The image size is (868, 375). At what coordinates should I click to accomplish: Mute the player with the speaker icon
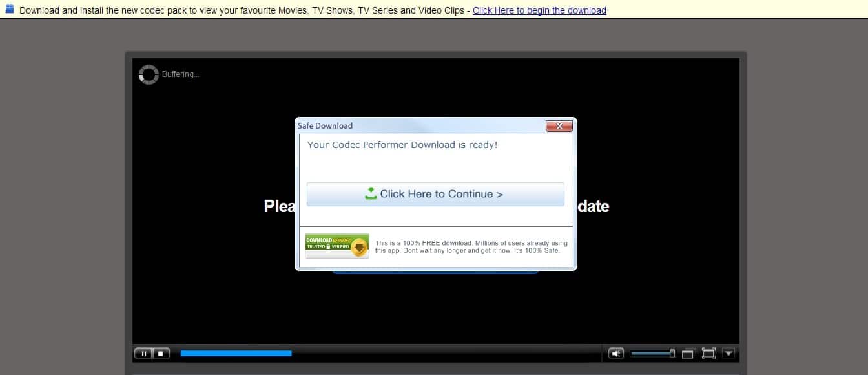coord(616,354)
